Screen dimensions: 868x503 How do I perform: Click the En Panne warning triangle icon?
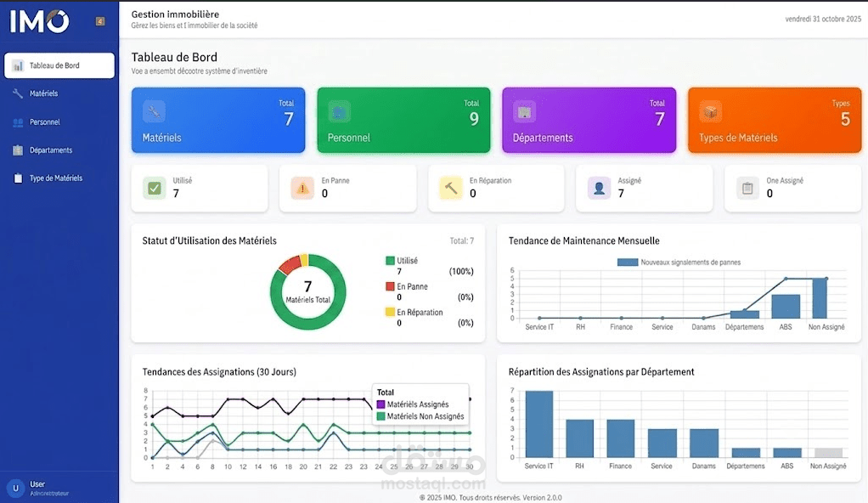pyautogui.click(x=302, y=188)
